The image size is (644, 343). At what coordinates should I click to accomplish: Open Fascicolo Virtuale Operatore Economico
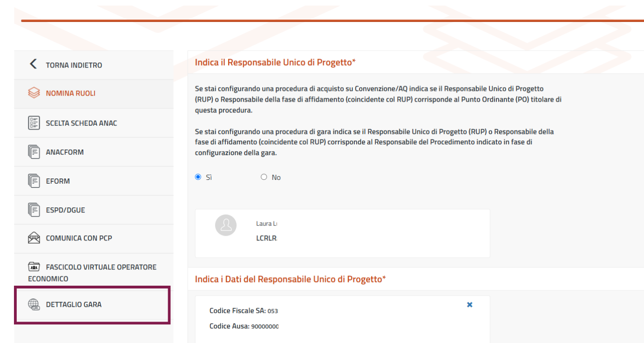[101, 267]
